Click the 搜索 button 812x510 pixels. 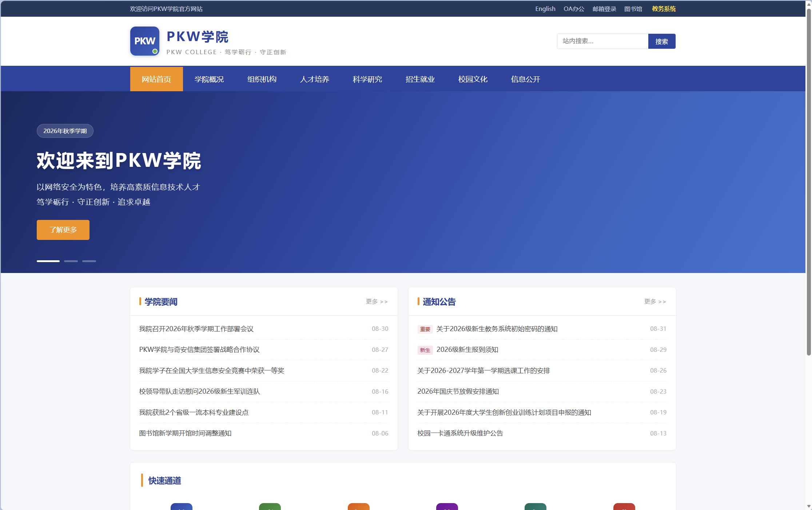coord(662,41)
